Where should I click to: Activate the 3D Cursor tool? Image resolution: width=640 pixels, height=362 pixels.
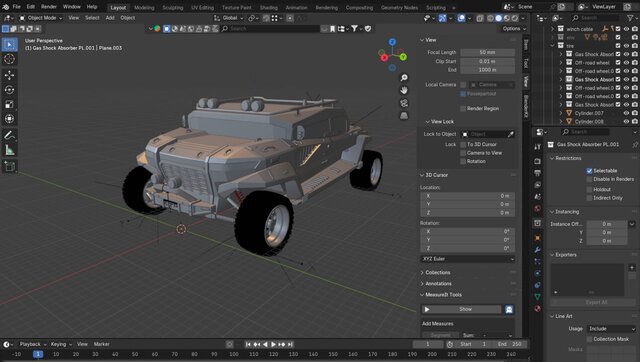(x=9, y=59)
